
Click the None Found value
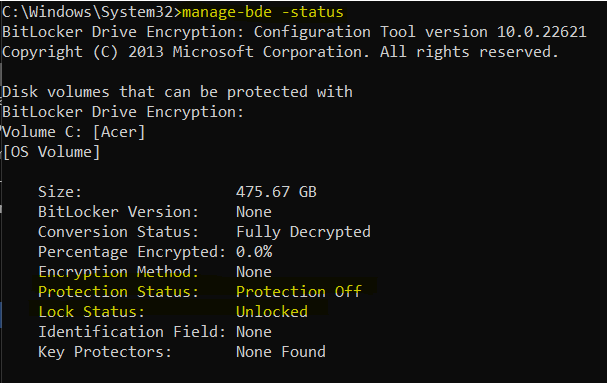[281, 352]
